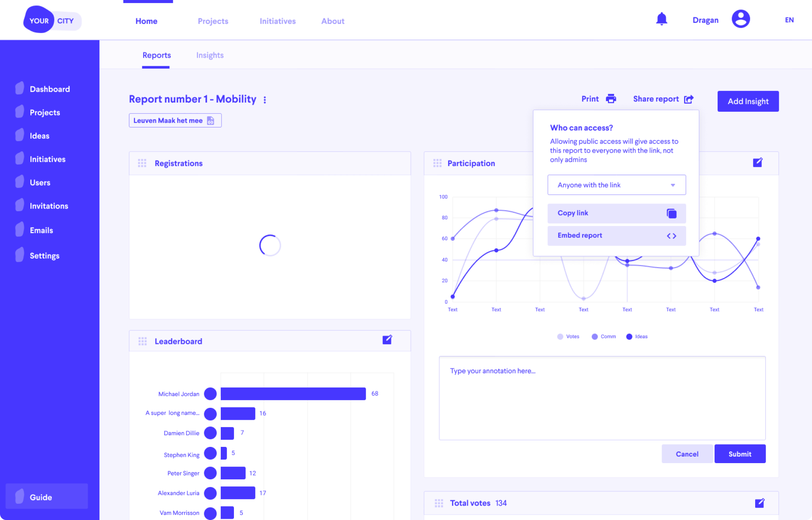
Task: Click the Add Insight button
Action: pyautogui.click(x=748, y=101)
